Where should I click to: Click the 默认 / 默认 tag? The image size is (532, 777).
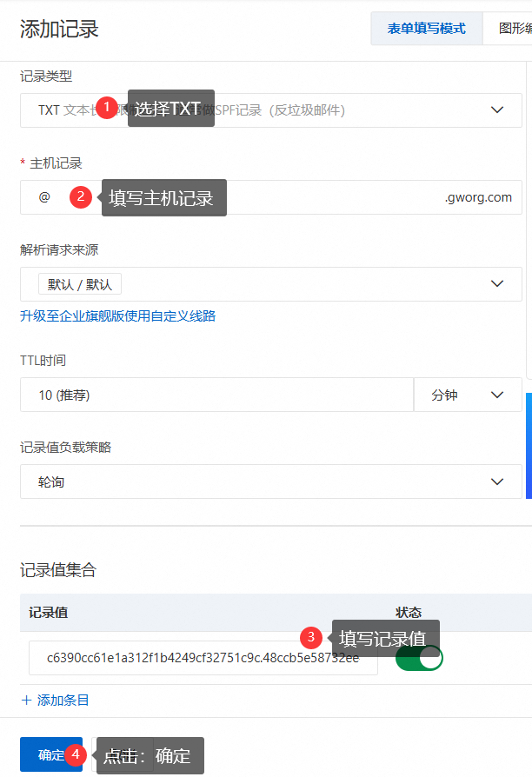tap(80, 284)
